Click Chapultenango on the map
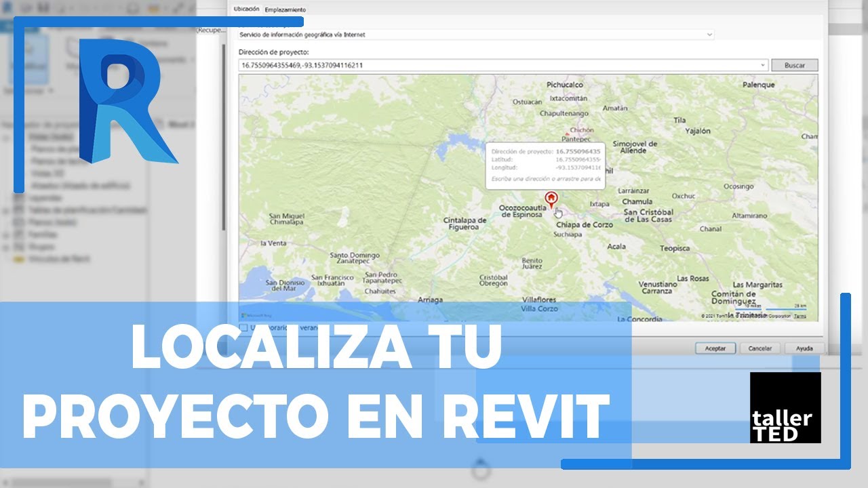868x488 pixels. click(x=564, y=113)
